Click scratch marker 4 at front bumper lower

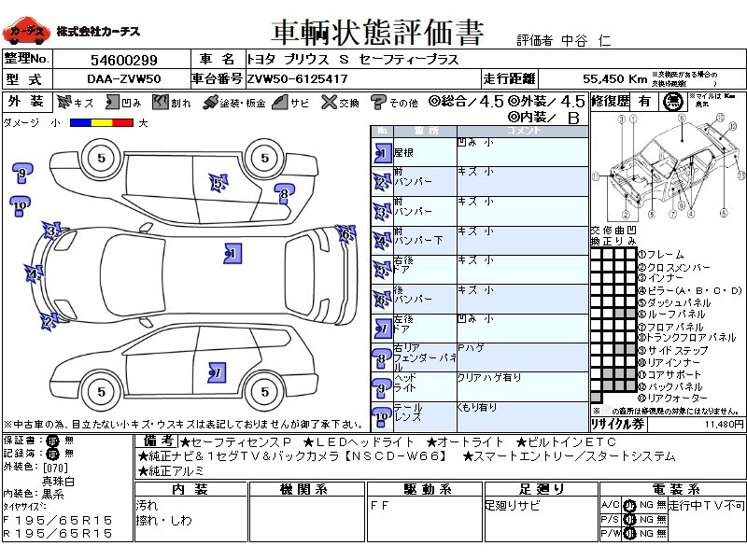(34, 273)
